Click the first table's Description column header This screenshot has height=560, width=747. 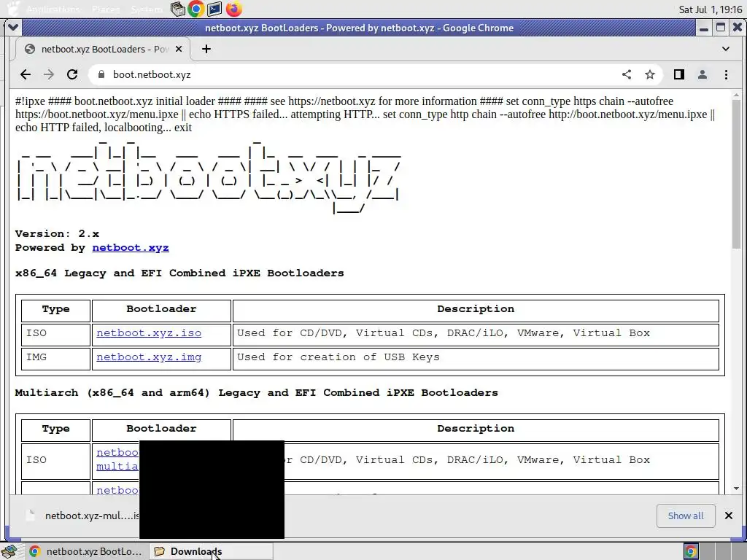coord(476,309)
